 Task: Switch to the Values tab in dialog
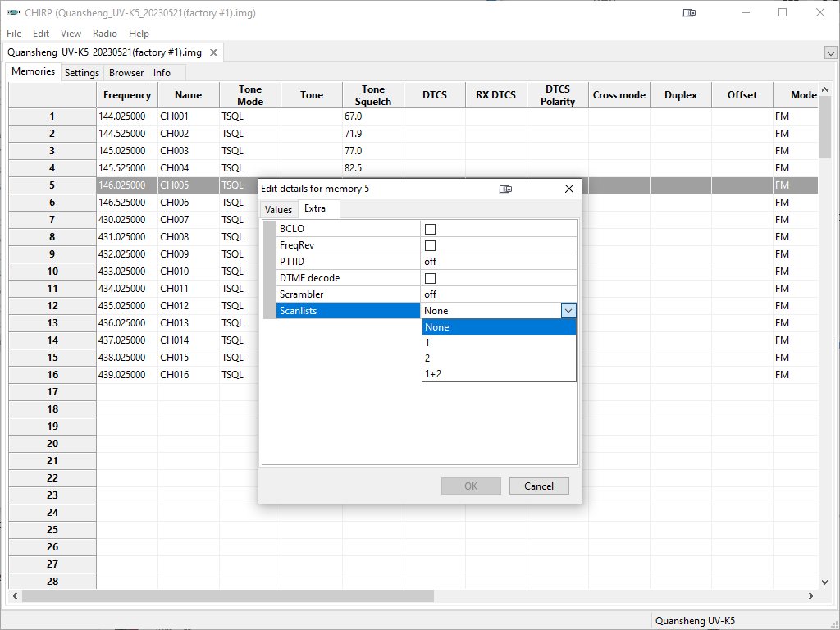click(279, 209)
